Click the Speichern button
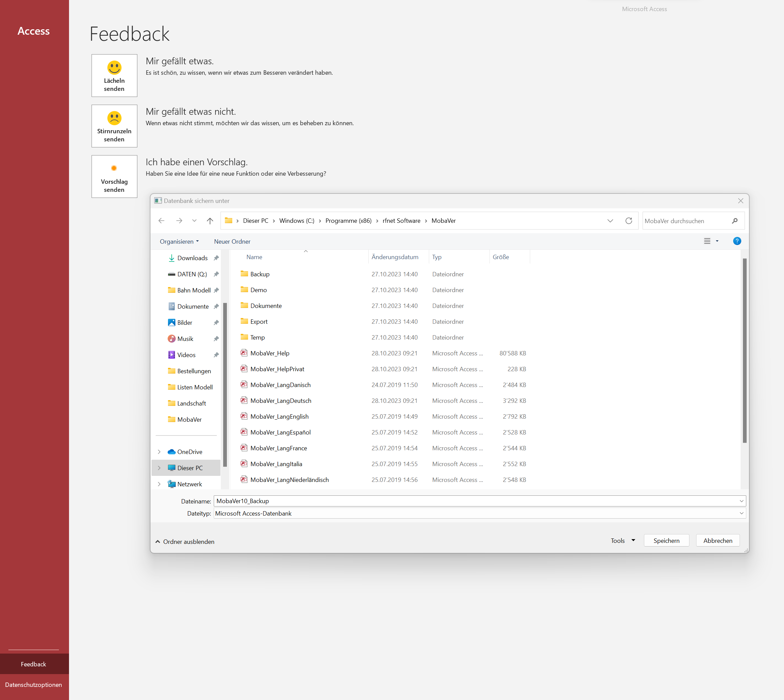The height and width of the screenshot is (700, 784). 666,541
